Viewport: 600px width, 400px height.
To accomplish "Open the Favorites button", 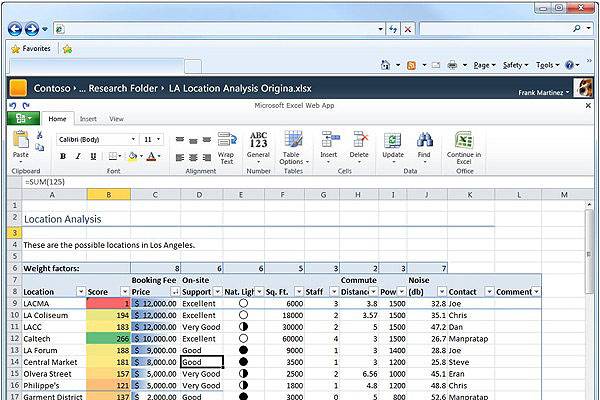I will tap(31, 49).
